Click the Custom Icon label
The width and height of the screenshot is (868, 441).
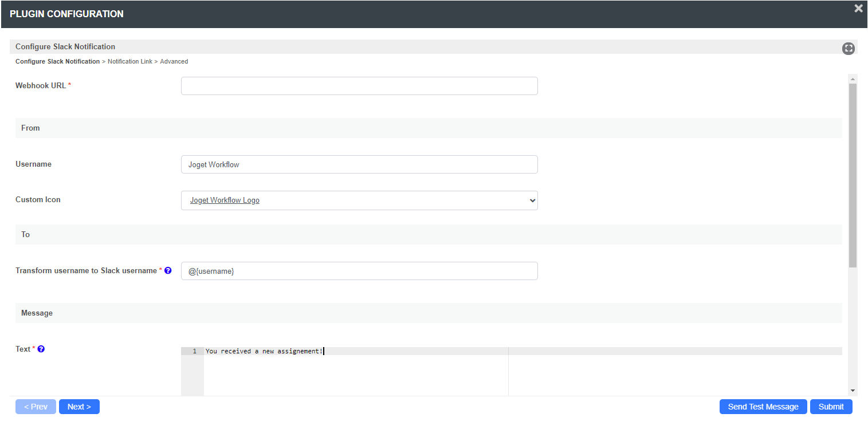click(x=38, y=199)
